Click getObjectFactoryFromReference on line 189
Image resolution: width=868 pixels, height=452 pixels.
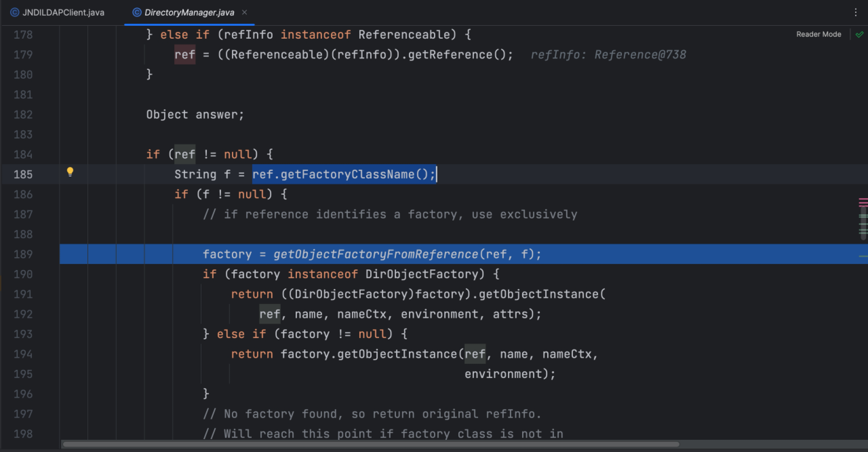click(x=376, y=254)
